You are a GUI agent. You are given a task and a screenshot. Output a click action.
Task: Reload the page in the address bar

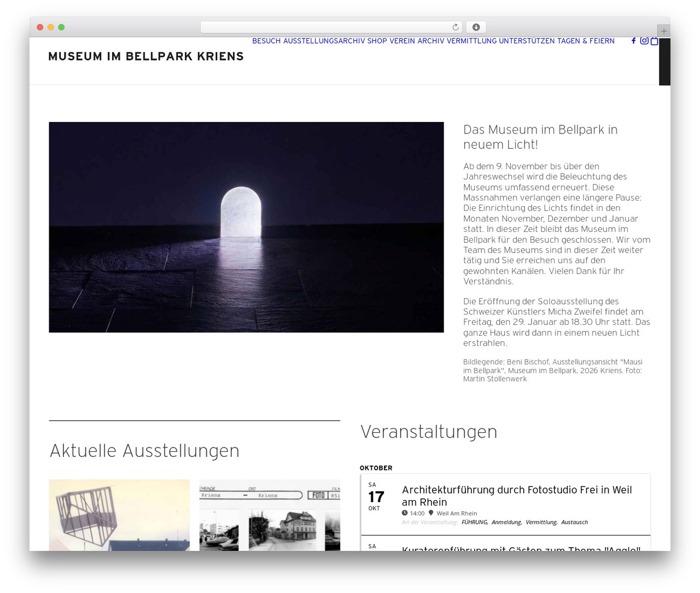pos(456,27)
